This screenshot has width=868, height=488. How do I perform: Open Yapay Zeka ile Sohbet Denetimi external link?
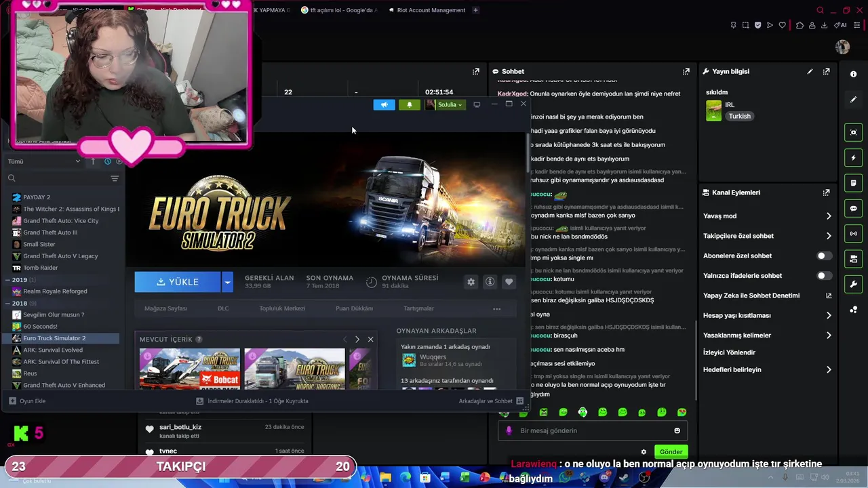pyautogui.click(x=829, y=296)
